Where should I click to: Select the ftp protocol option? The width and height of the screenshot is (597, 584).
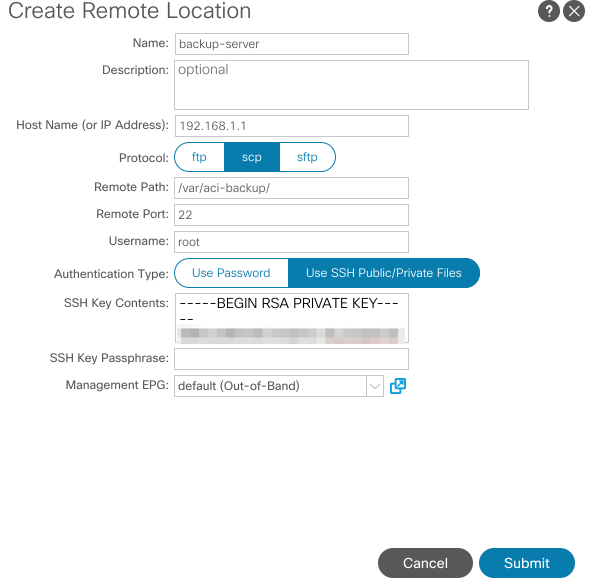200,157
